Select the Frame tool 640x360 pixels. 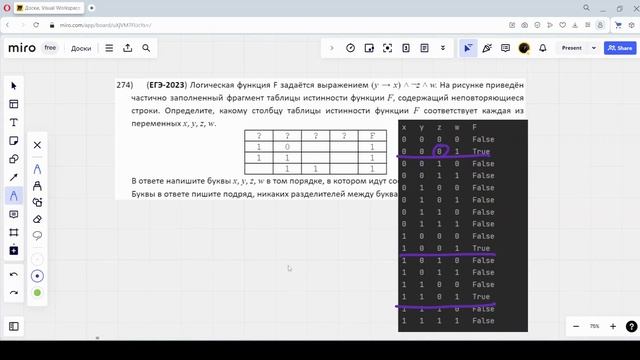(x=13, y=232)
